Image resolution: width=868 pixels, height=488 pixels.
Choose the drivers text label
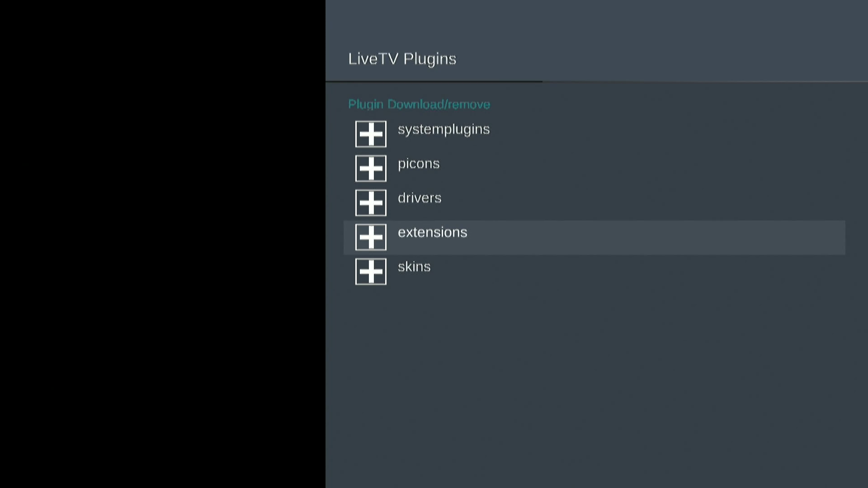[419, 198]
